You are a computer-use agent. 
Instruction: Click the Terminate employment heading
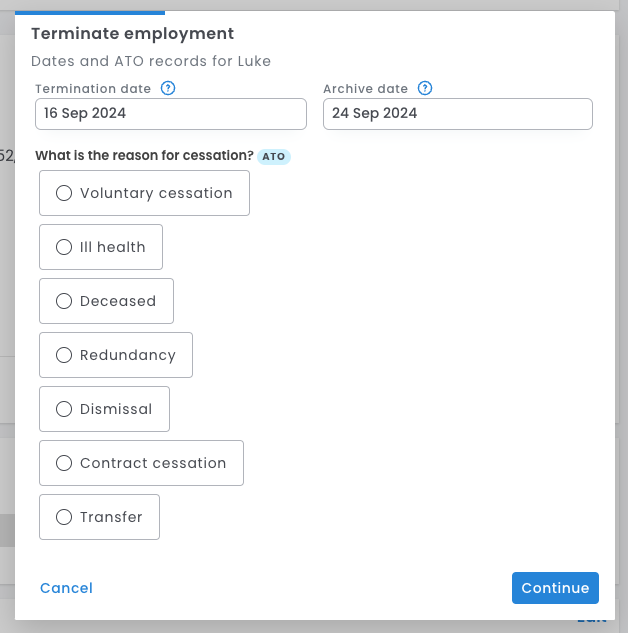132,34
